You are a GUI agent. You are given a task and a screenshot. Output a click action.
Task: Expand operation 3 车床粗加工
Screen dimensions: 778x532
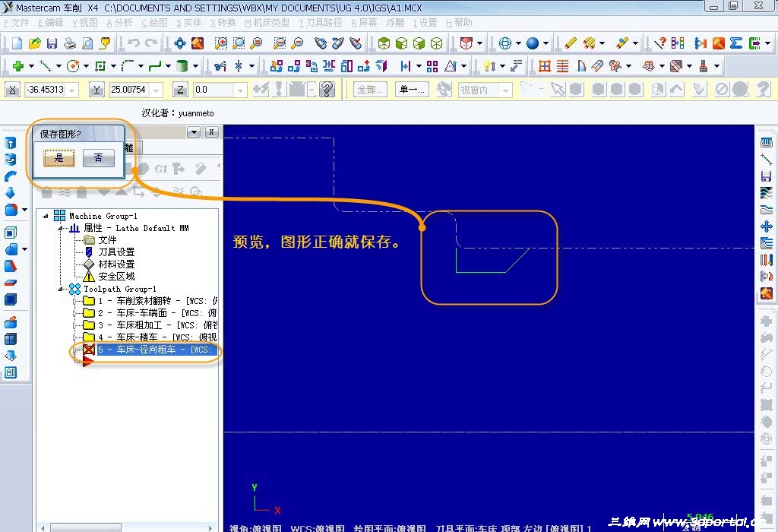coord(75,325)
